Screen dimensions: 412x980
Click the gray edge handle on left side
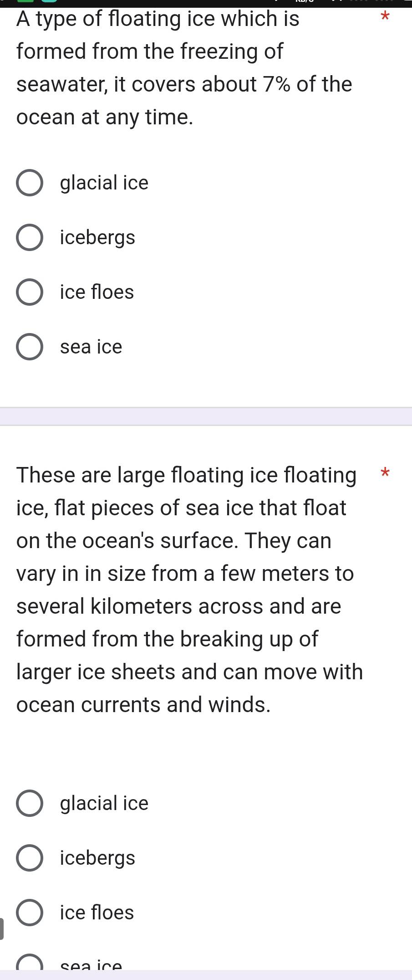coord(2,929)
